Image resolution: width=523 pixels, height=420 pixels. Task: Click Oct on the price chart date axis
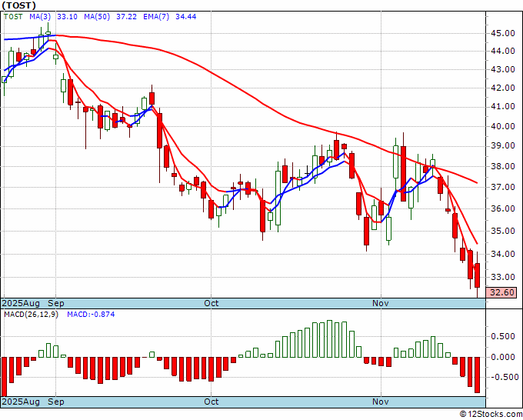(212, 303)
